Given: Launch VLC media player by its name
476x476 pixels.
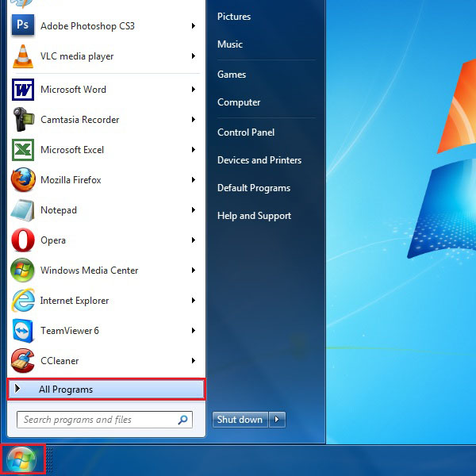Looking at the screenshot, I should point(77,56).
